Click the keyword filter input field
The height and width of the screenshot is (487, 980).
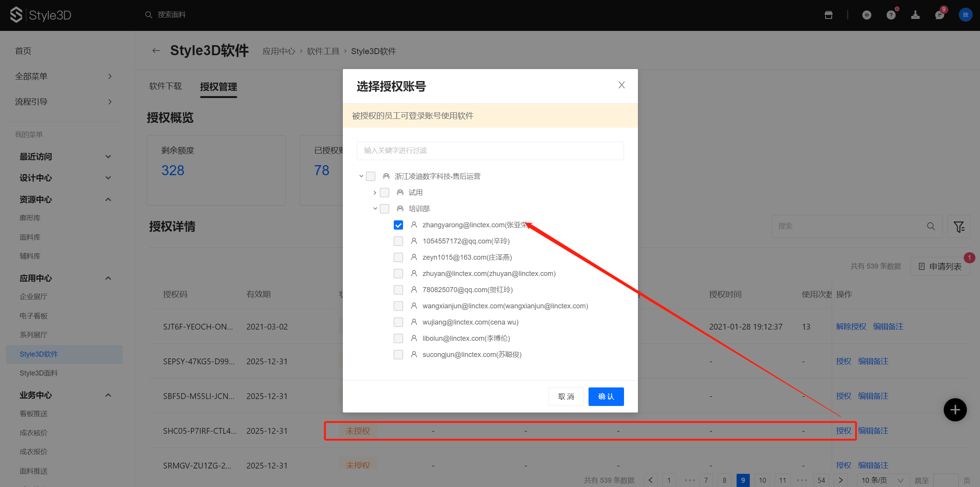click(490, 150)
